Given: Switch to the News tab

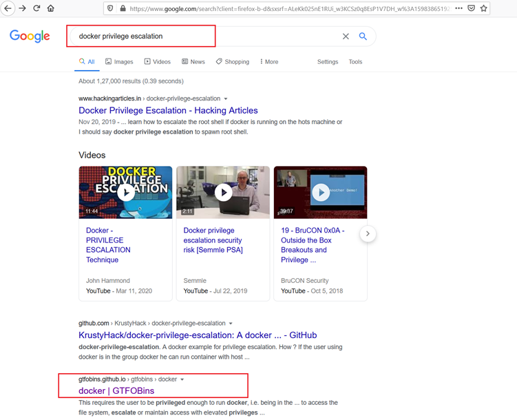Looking at the screenshot, I should 193,62.
